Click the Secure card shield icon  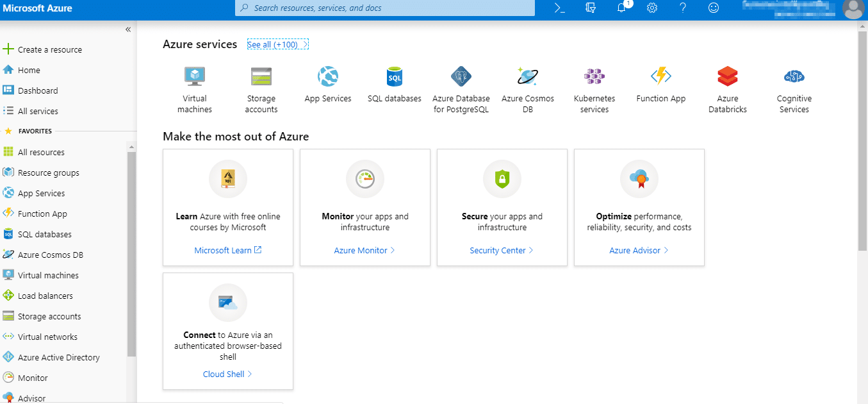(x=502, y=179)
